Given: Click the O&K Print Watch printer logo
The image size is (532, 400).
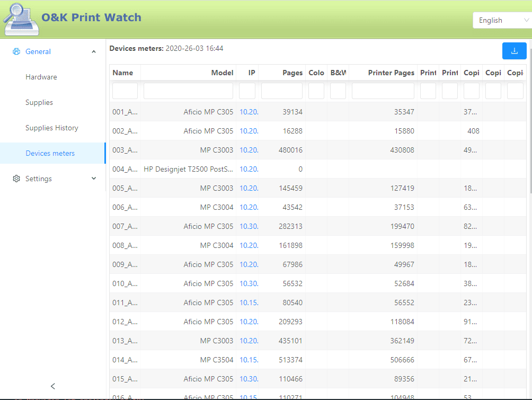Looking at the screenshot, I should 21,20.
